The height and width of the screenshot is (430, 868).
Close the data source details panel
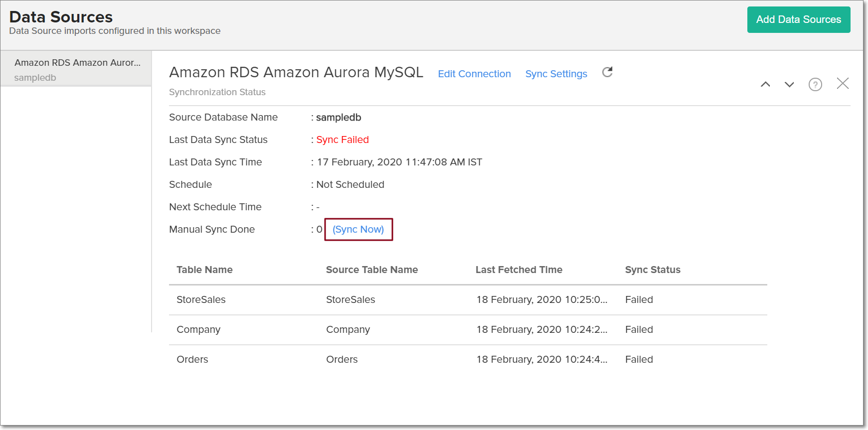click(x=843, y=84)
